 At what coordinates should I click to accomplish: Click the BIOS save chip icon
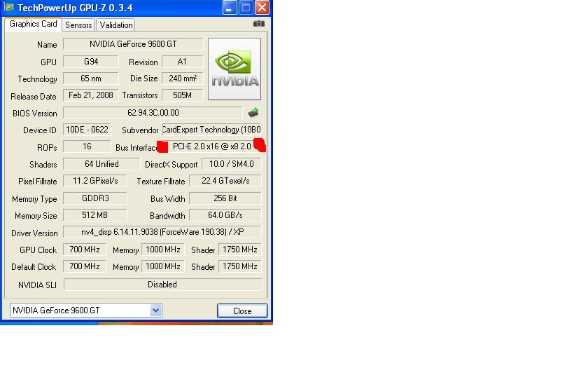click(x=253, y=112)
